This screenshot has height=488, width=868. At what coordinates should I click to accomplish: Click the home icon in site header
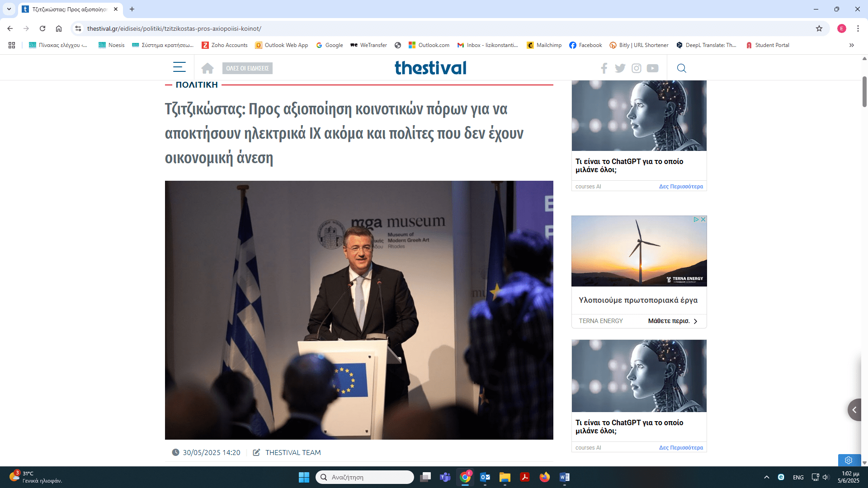[208, 68]
